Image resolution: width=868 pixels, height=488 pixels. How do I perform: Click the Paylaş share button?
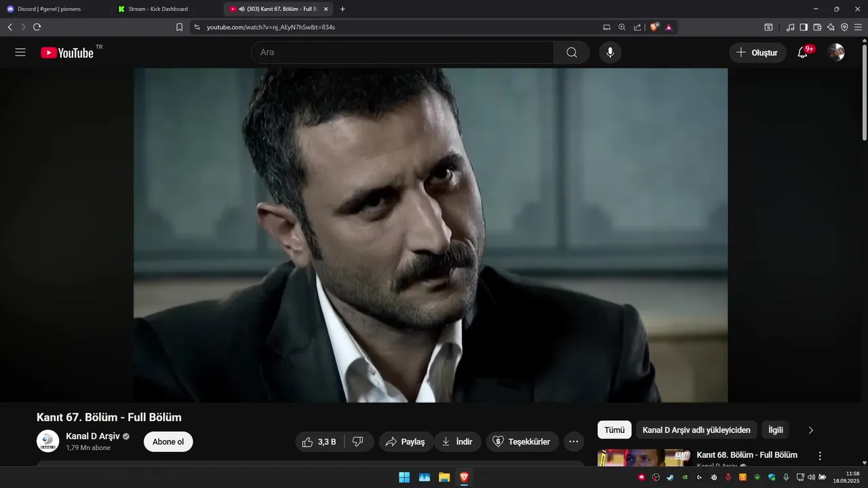coord(406,442)
